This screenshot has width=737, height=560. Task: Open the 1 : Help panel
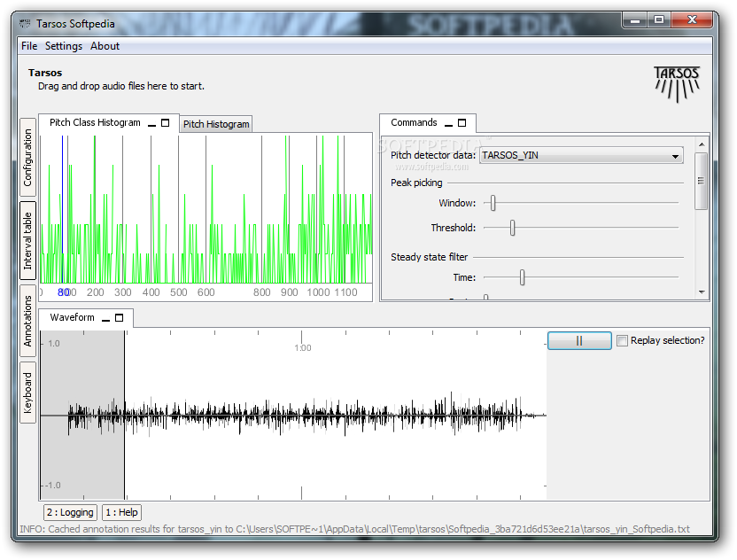(121, 512)
